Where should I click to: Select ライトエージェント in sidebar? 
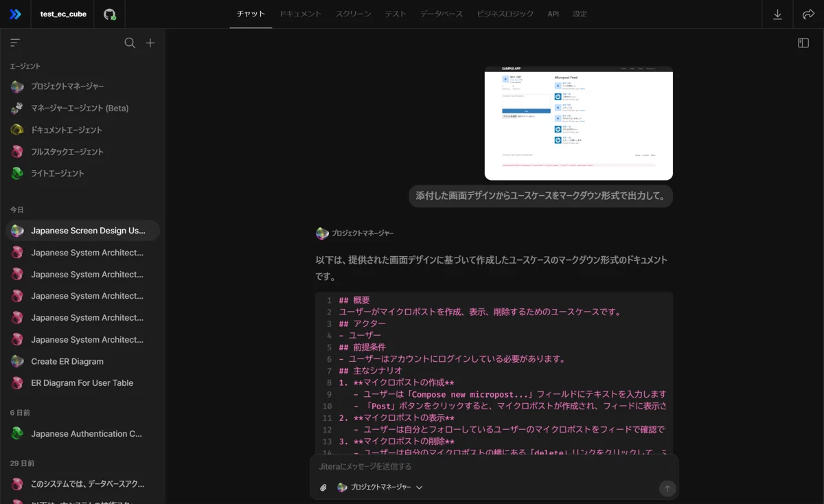pyautogui.click(x=82, y=174)
